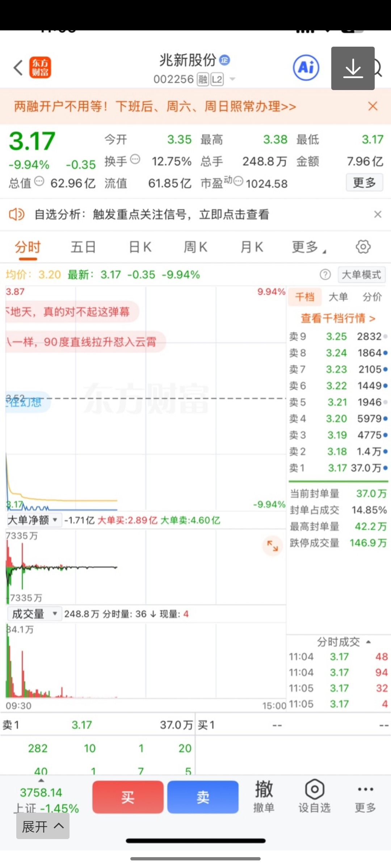Go back with the left arrow
This screenshot has height=868, width=391.
pyautogui.click(x=18, y=68)
